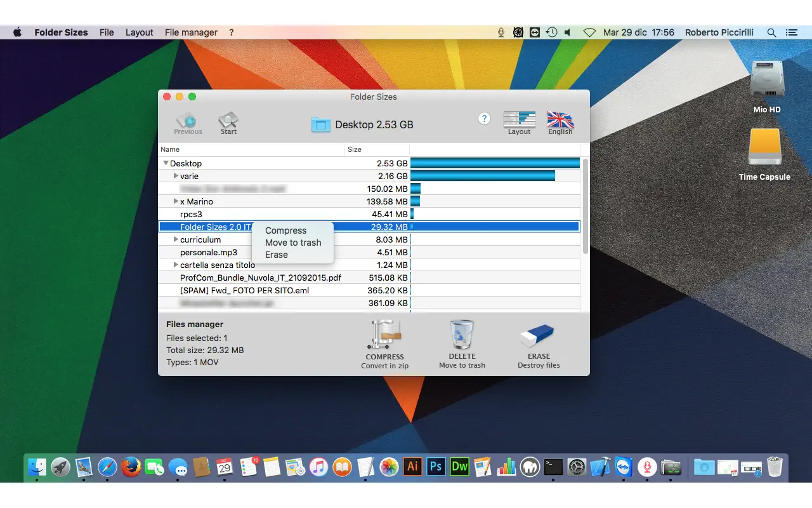
Task: Click the Size column header
Action: pos(353,149)
